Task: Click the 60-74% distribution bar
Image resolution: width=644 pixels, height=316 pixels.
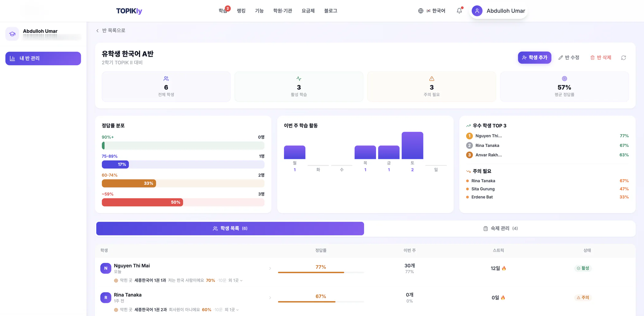Action: point(183,183)
